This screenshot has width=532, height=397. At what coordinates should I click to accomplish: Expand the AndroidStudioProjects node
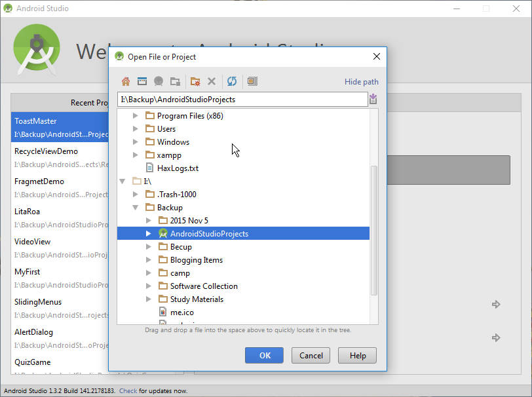tap(149, 233)
